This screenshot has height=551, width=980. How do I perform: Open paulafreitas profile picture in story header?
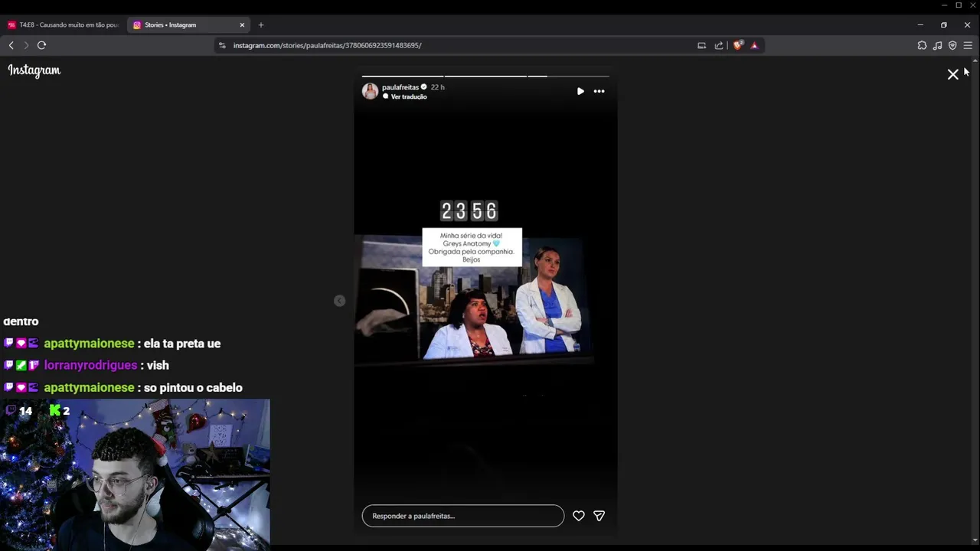[370, 91]
